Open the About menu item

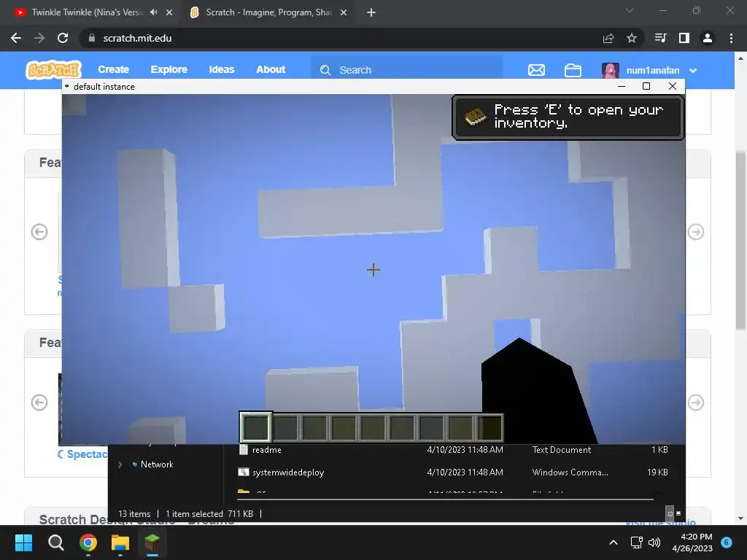click(x=271, y=69)
